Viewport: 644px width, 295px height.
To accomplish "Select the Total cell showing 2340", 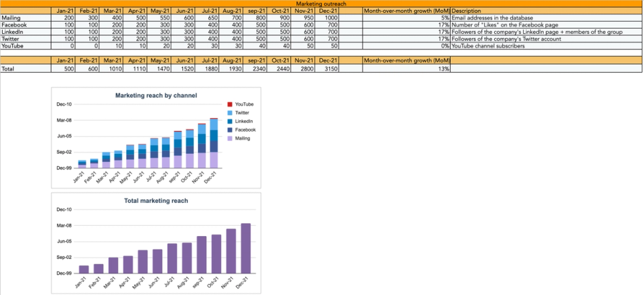I will click(x=255, y=69).
